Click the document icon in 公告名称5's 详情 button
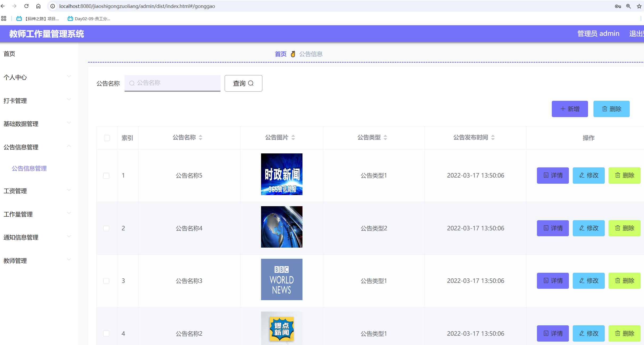This screenshot has height=345, width=644. [x=546, y=175]
